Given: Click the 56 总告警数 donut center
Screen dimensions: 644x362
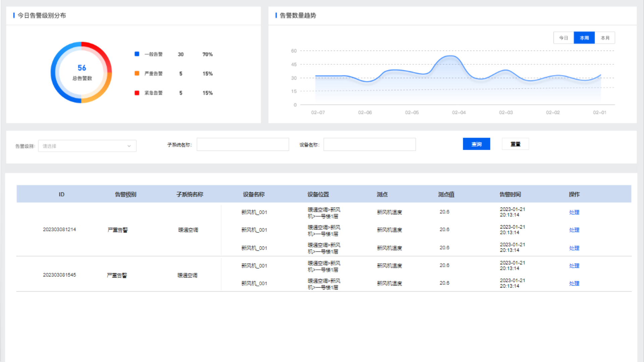Looking at the screenshot, I should tap(82, 72).
